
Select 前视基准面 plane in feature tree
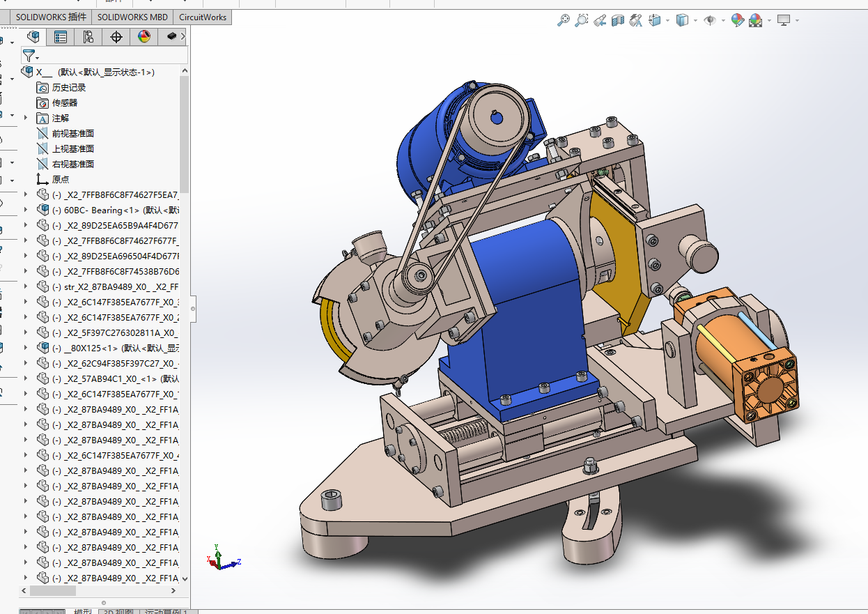(72, 133)
